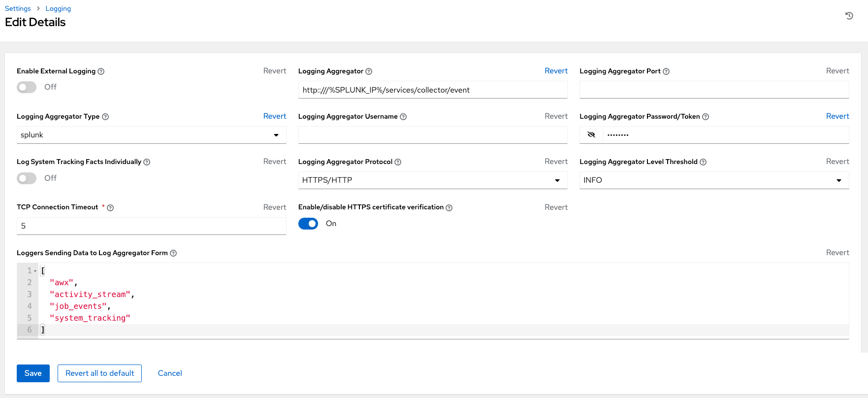Show help for Enable External Logging
The image size is (868, 398).
101,71
